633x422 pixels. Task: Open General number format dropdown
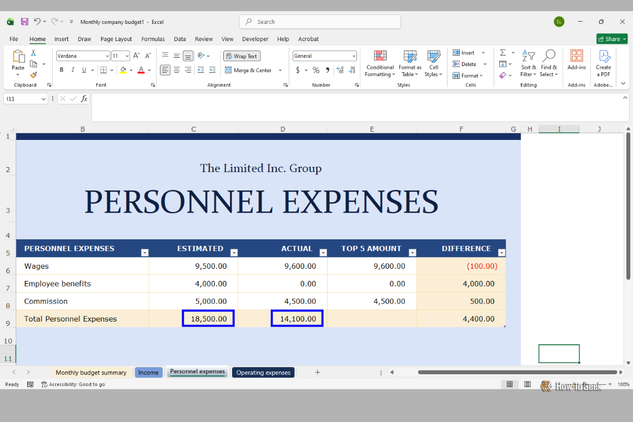coord(354,56)
